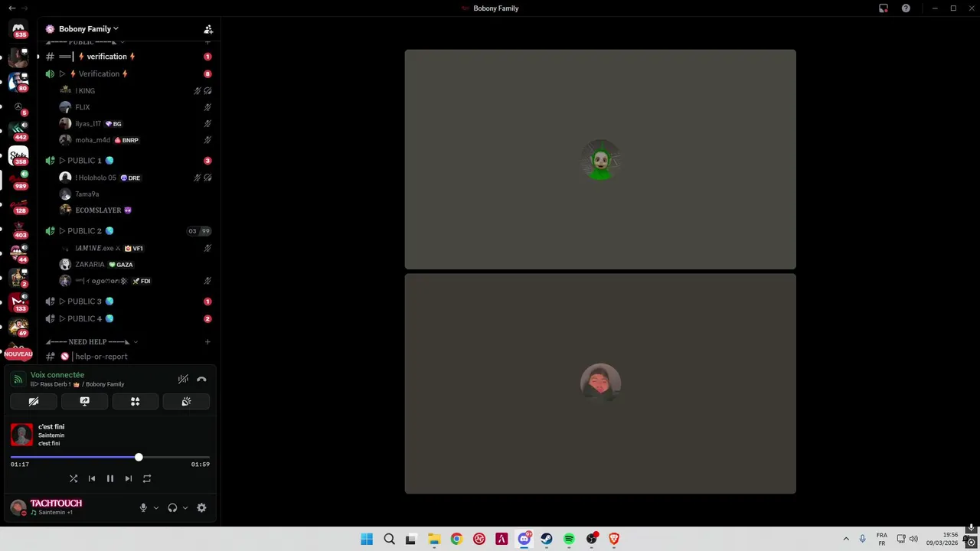Open the Windows Start menu
Viewport: 980px width, 551px height.
367,539
